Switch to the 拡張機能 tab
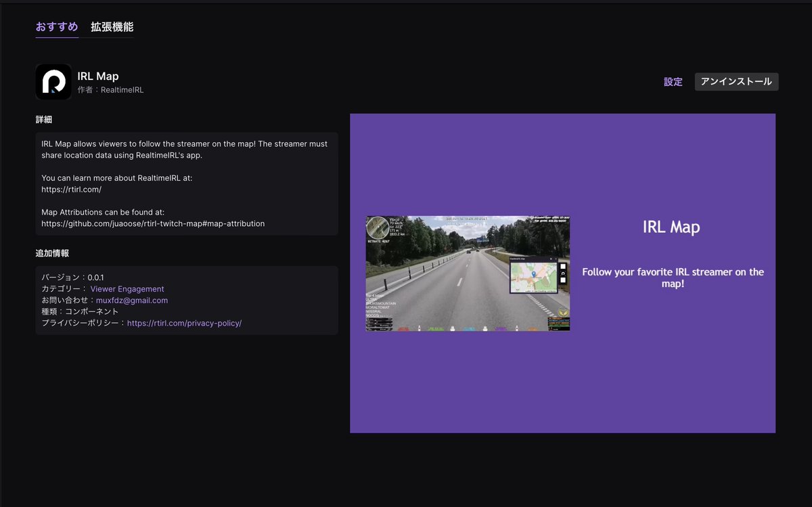This screenshot has width=812, height=507. (112, 27)
